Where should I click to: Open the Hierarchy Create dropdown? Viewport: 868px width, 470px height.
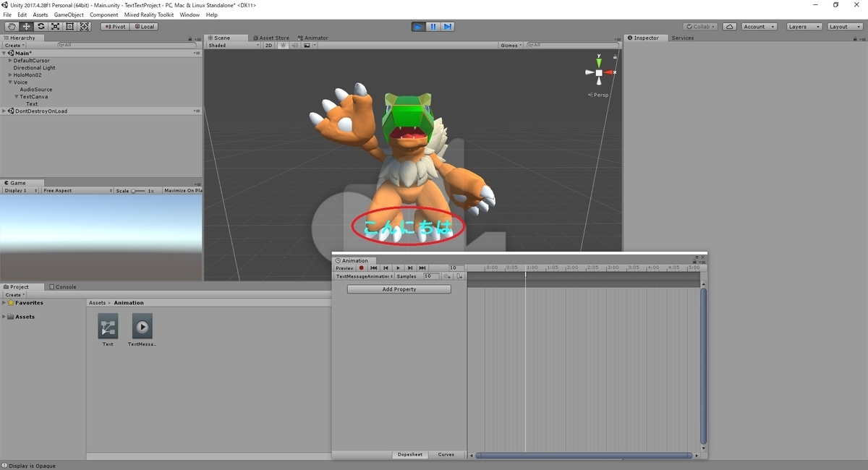click(x=14, y=45)
